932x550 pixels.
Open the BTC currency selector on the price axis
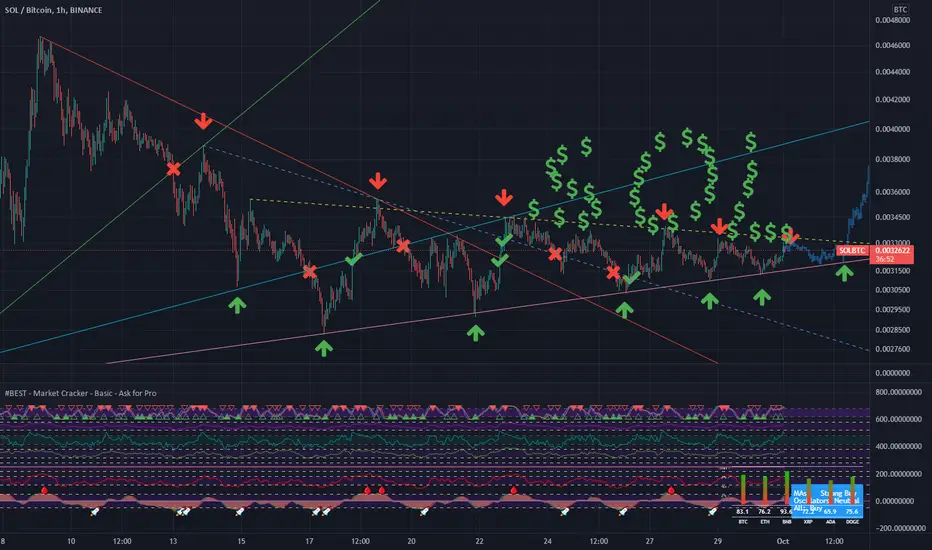click(x=900, y=10)
